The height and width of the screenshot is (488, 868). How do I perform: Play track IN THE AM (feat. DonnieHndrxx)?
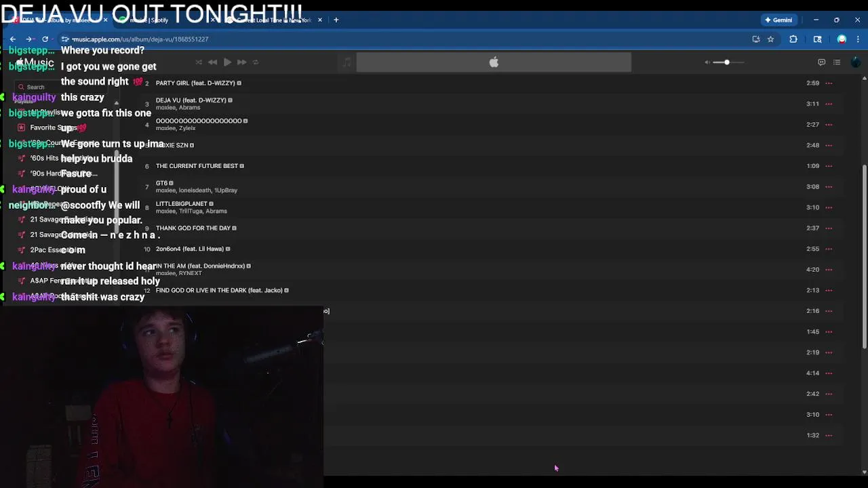(201, 266)
